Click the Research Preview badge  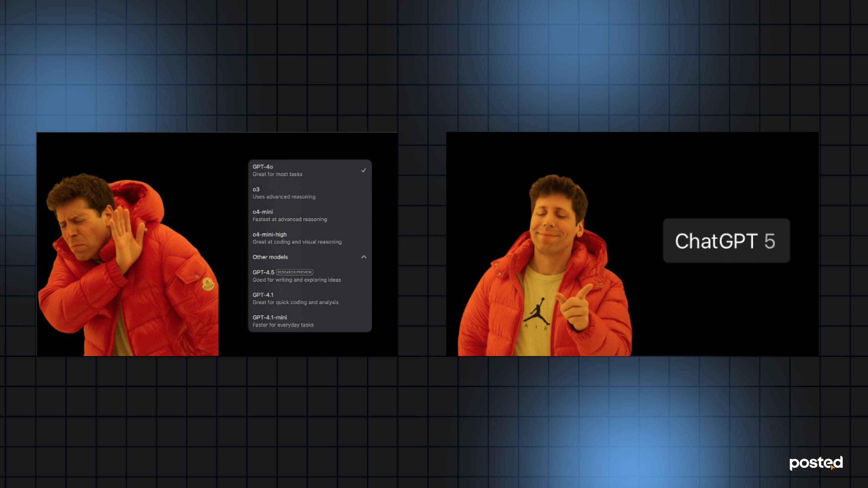294,272
